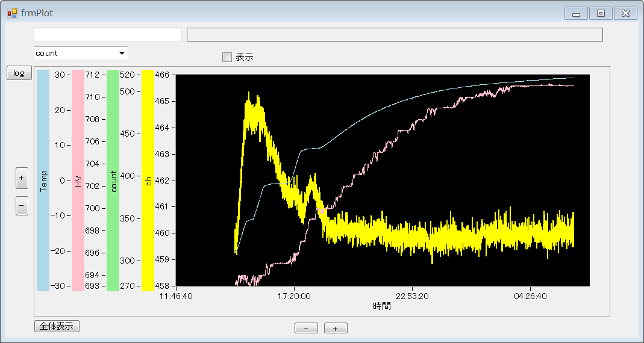Minimize the frmPlot window
The height and width of the screenshot is (343, 644).
click(577, 13)
